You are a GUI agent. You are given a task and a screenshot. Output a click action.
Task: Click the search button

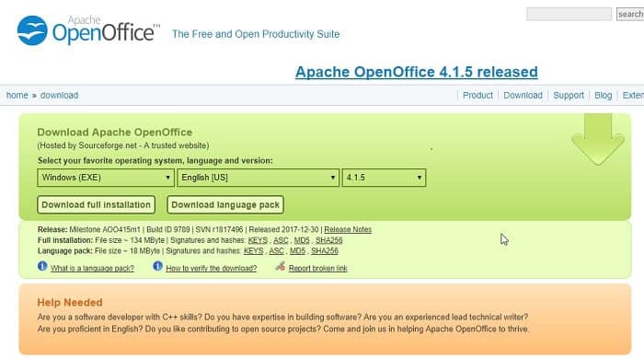coord(630,14)
